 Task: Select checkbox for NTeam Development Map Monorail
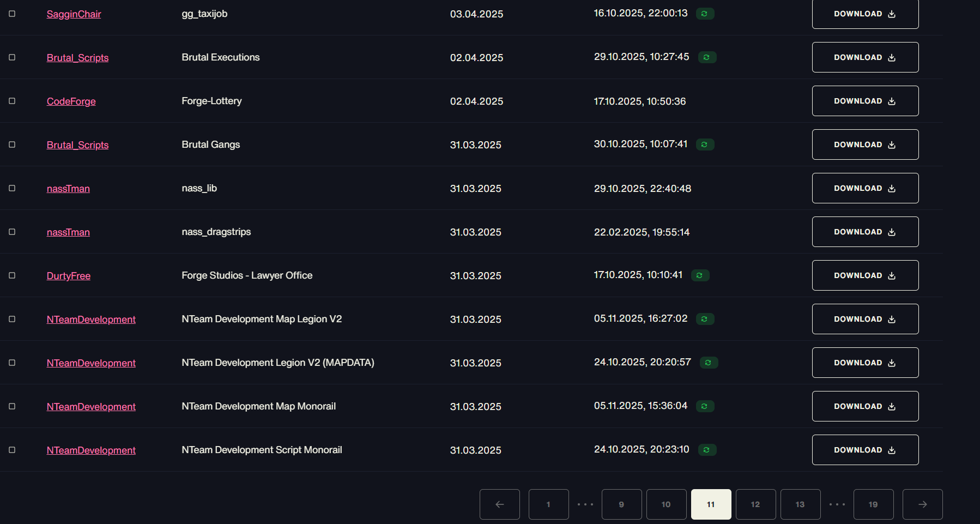tap(12, 406)
